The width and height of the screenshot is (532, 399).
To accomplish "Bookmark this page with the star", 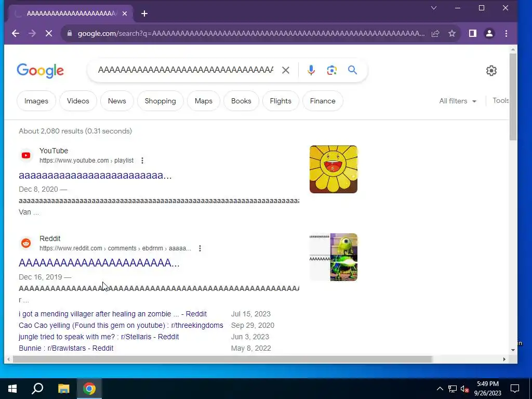I will [x=452, y=33].
